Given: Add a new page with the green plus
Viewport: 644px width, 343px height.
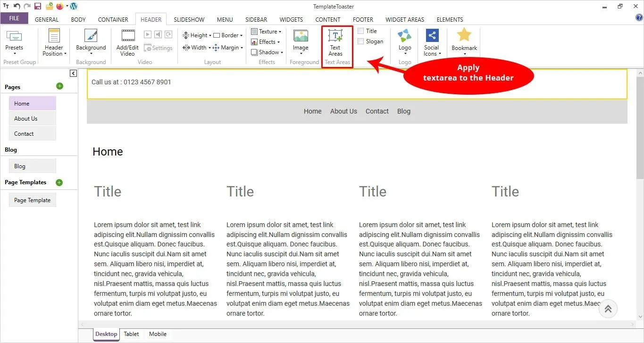Looking at the screenshot, I should 59,86.
